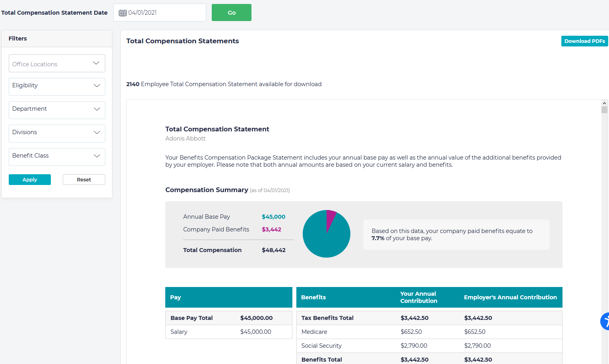Select the Social Security row

click(321, 346)
